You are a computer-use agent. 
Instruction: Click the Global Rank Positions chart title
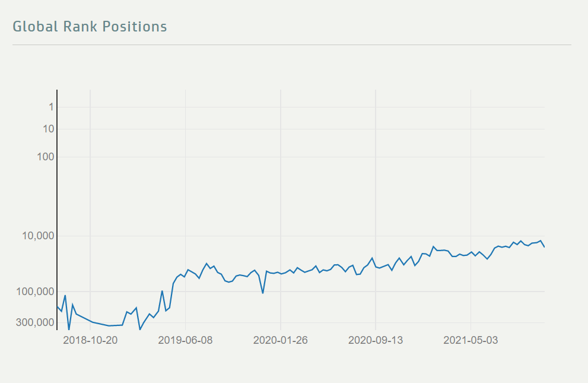90,27
